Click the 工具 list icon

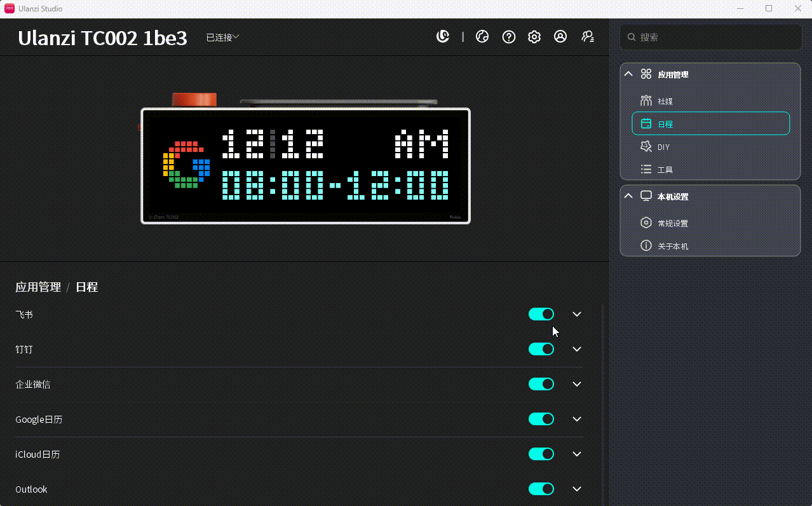[x=646, y=170]
